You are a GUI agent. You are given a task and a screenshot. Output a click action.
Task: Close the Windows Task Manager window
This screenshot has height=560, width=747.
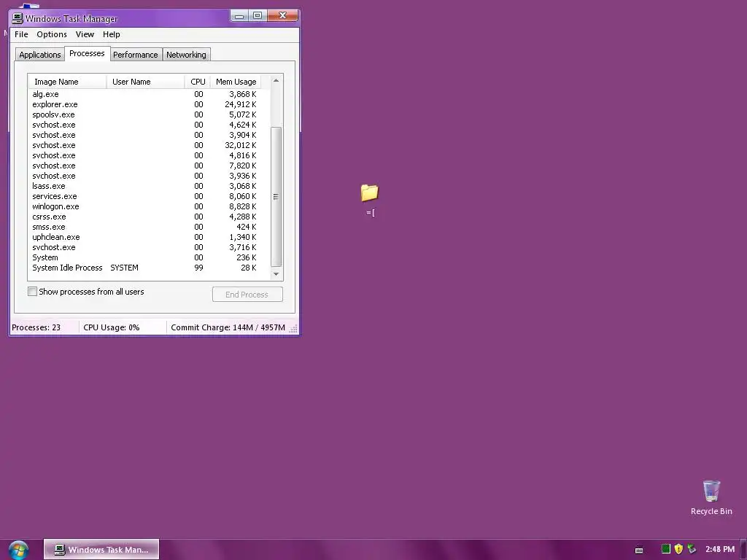282,16
